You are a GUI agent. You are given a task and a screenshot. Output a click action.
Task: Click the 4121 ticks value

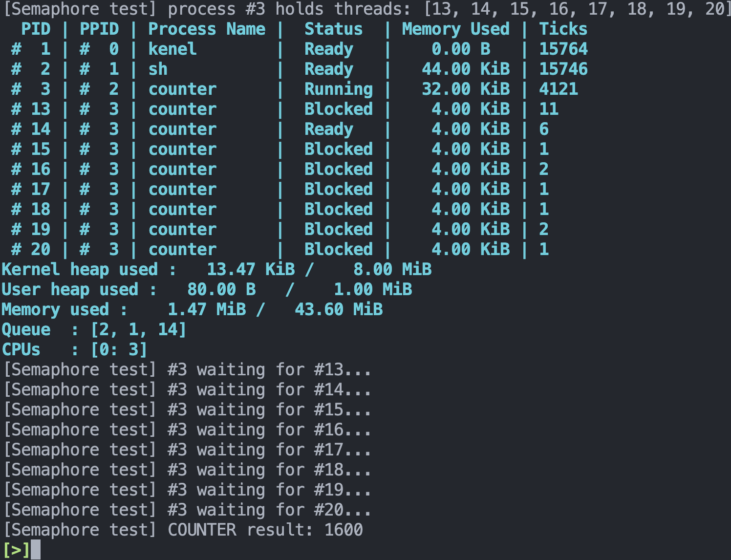pyautogui.click(x=559, y=89)
